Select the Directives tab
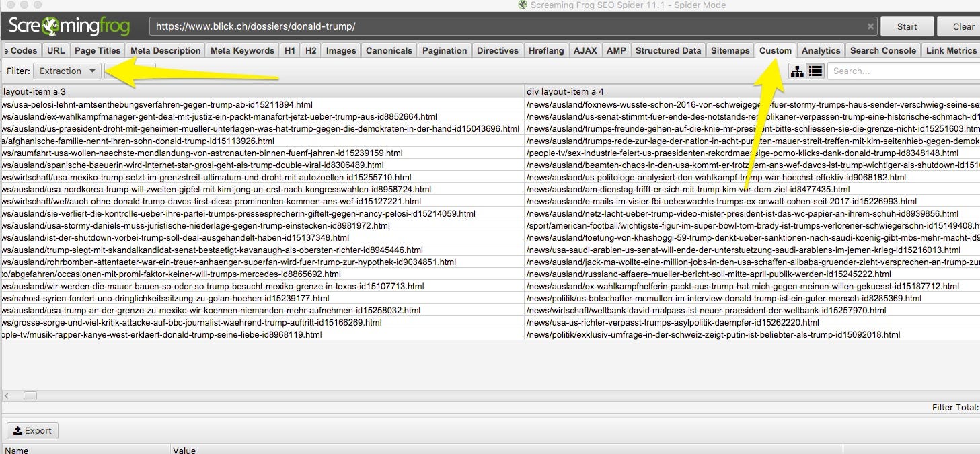 [x=498, y=50]
